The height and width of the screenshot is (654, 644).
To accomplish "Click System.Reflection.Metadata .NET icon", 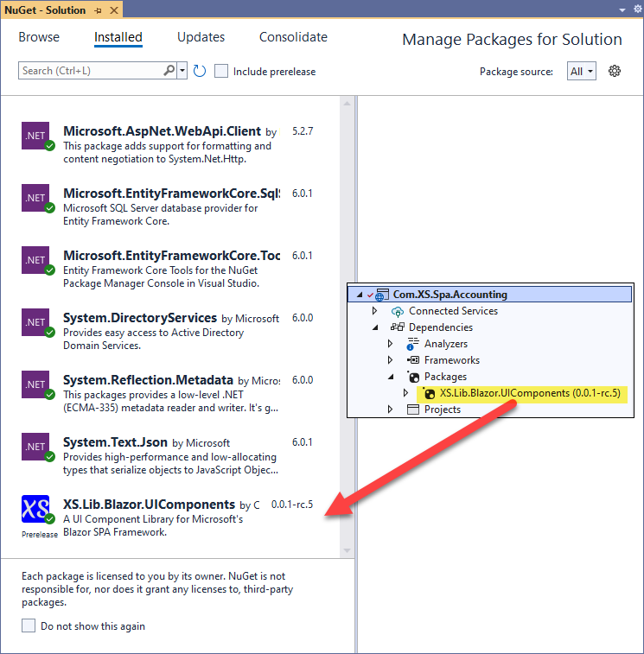I will point(35,384).
